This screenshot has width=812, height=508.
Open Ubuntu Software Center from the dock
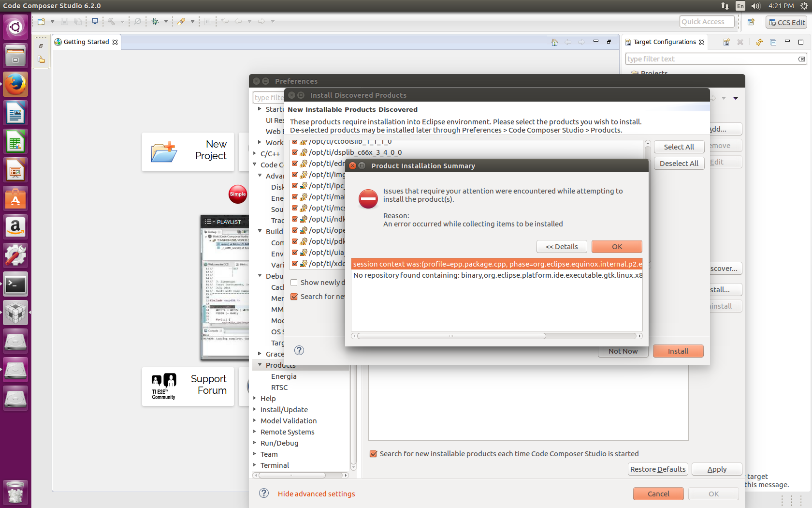[15, 199]
